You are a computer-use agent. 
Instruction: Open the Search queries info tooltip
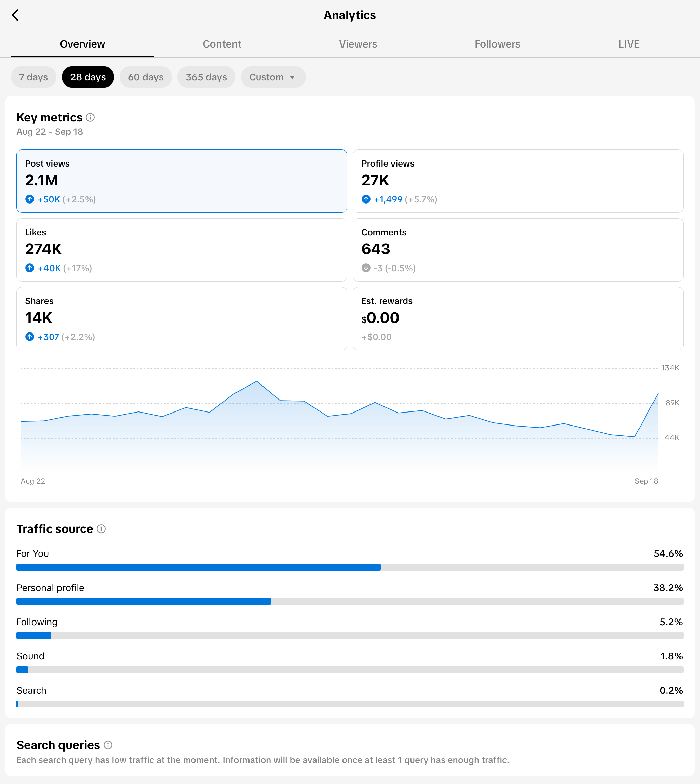(x=108, y=745)
